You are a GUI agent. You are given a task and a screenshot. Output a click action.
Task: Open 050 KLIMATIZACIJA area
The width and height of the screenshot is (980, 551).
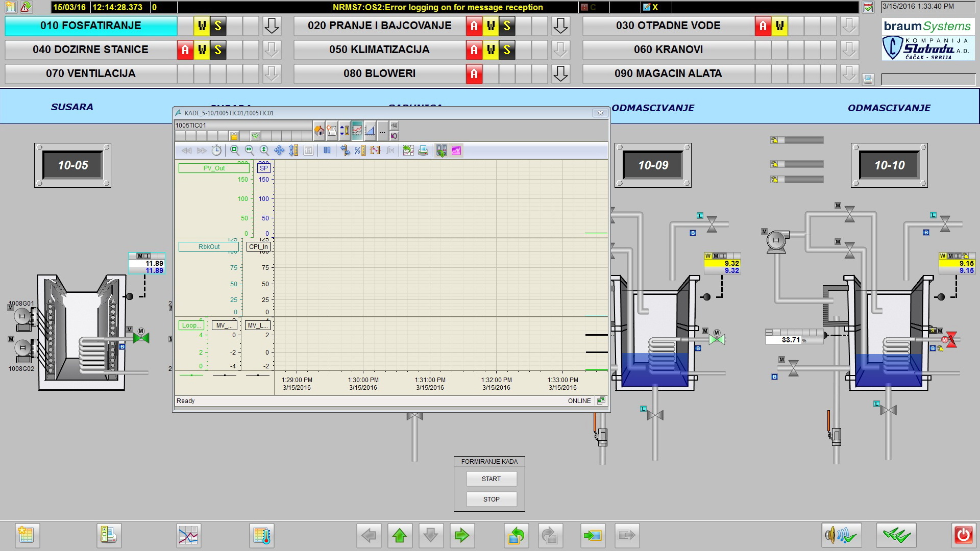click(379, 50)
